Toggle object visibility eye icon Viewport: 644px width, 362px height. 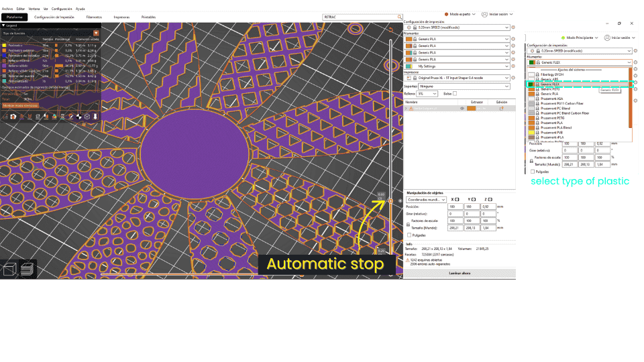[x=462, y=108]
